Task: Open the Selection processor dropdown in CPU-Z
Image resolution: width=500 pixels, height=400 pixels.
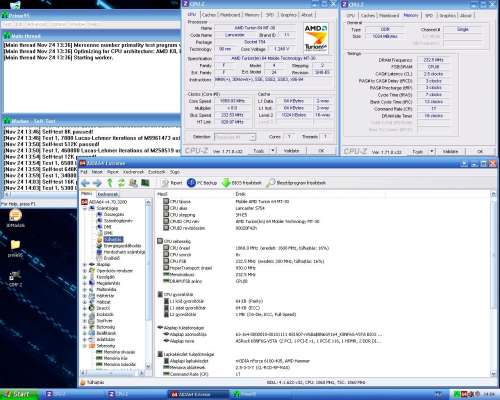Action: point(235,137)
